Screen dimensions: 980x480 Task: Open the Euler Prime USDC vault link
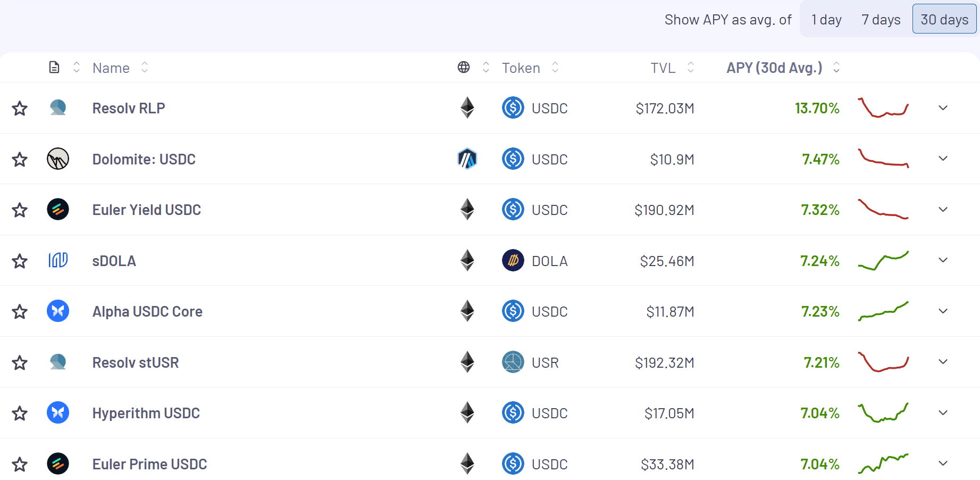[149, 465]
